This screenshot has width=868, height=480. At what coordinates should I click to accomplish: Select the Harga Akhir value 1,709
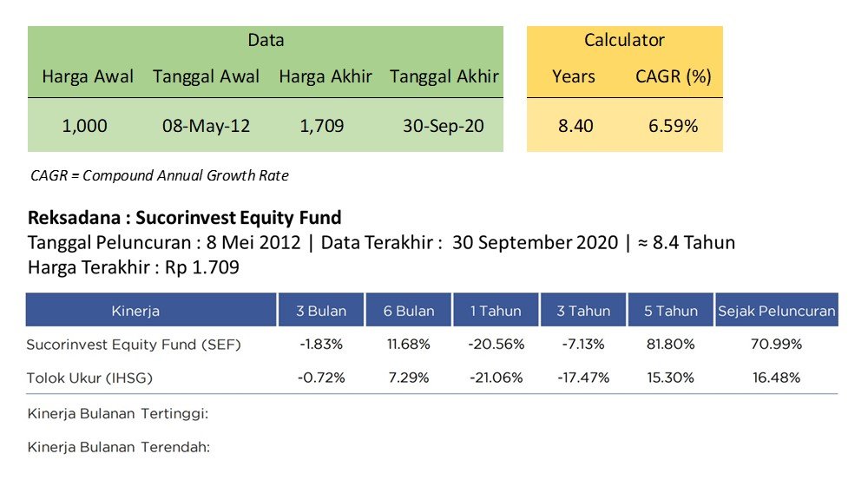pyautogui.click(x=322, y=126)
